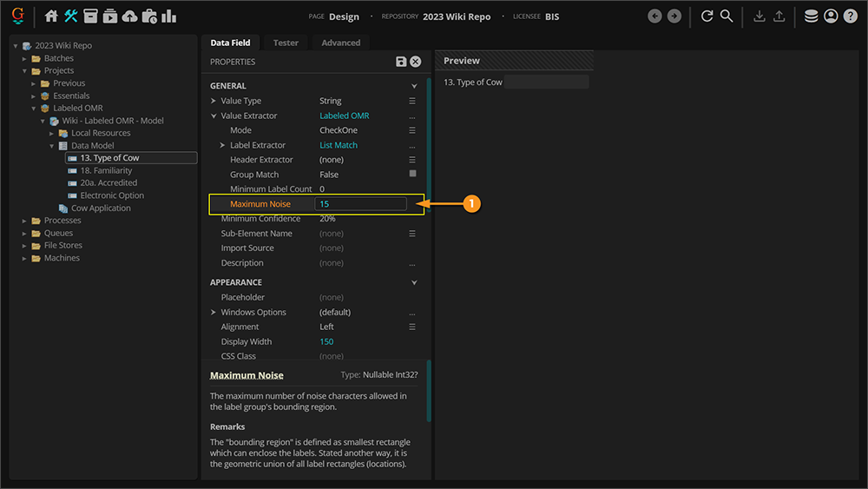
Task: Switch to the Advanced tab
Action: point(340,43)
